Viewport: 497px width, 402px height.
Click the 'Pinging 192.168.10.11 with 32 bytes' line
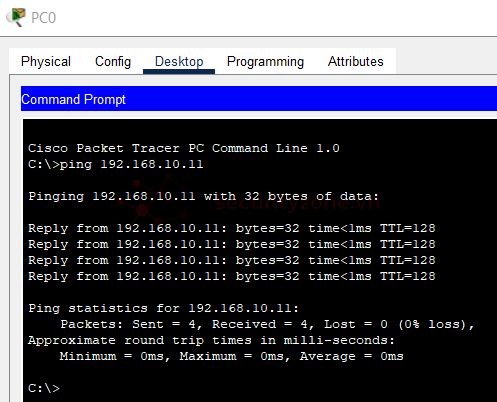(x=204, y=196)
